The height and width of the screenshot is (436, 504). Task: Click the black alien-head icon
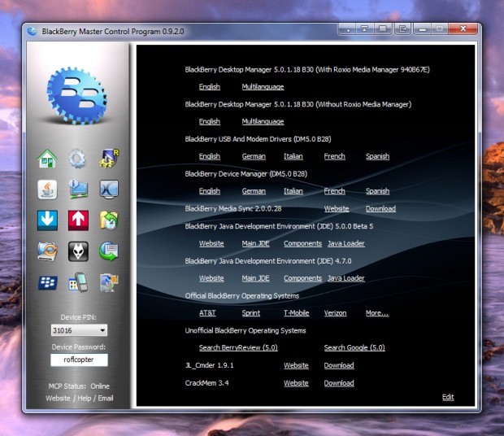[78, 251]
